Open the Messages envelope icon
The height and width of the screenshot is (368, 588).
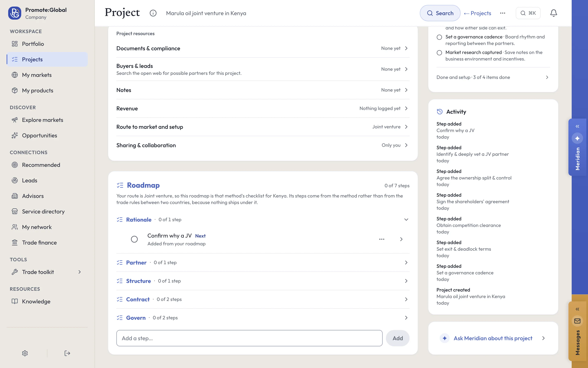(x=577, y=321)
